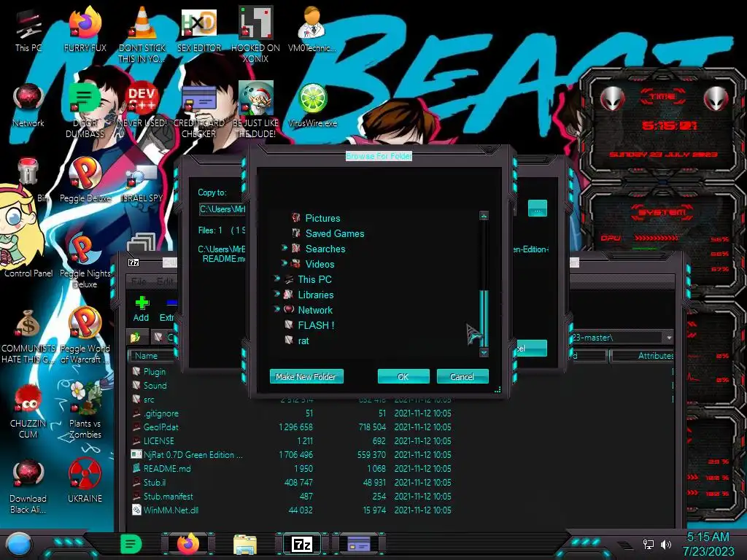Select the Pictures folder in tree
The image size is (747, 560).
tap(322, 218)
